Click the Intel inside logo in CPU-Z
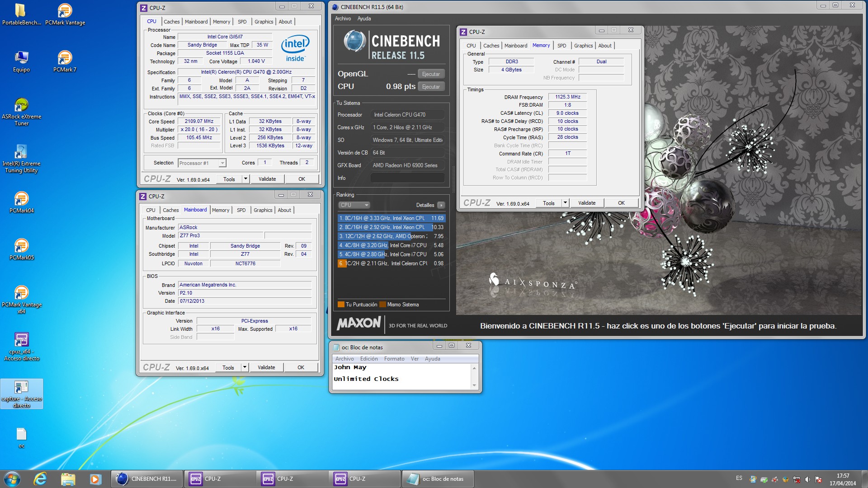The image size is (868, 488). [x=295, y=48]
